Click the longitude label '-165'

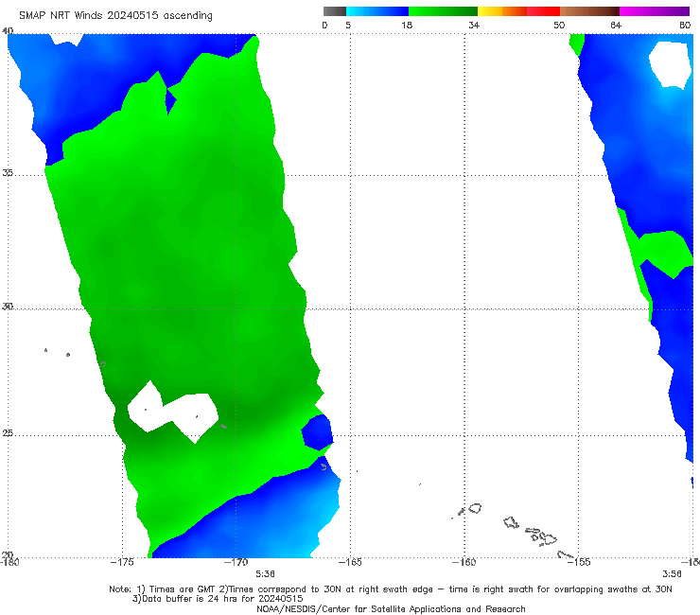click(350, 562)
